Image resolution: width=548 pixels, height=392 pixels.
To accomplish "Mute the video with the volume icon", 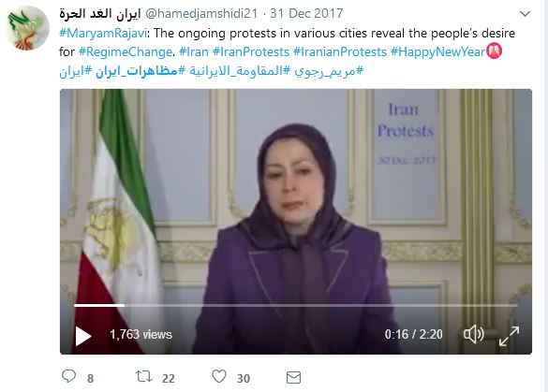I will coord(474,335).
